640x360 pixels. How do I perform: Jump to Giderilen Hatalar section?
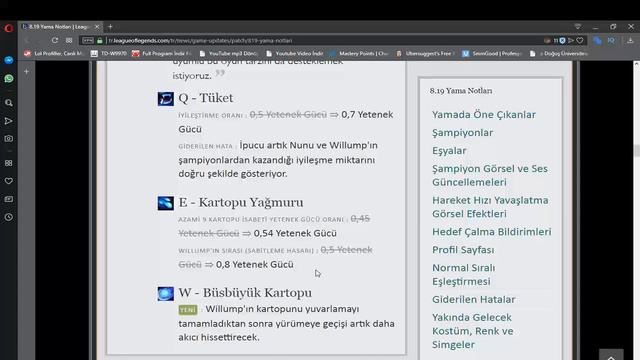pyautogui.click(x=473, y=300)
